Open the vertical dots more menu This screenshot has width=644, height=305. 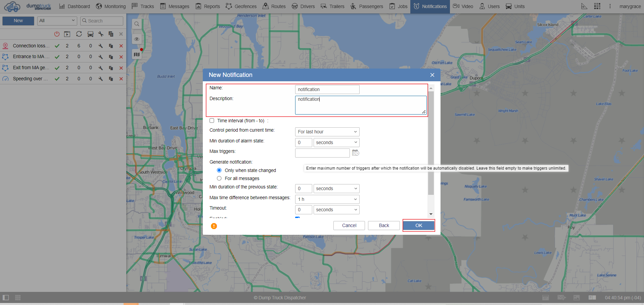610,6
